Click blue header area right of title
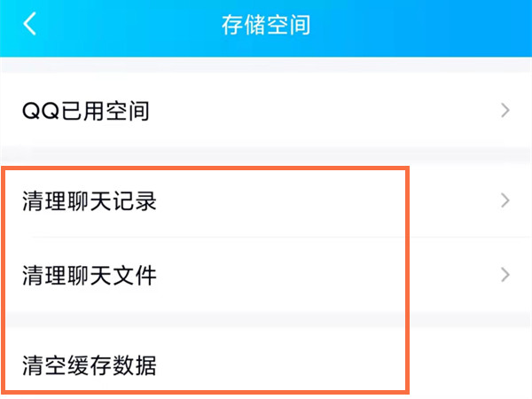The width and height of the screenshot is (532, 399). coord(426,25)
